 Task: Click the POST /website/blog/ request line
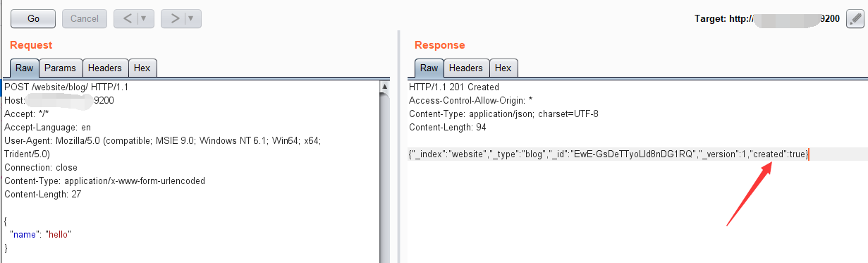(66, 87)
